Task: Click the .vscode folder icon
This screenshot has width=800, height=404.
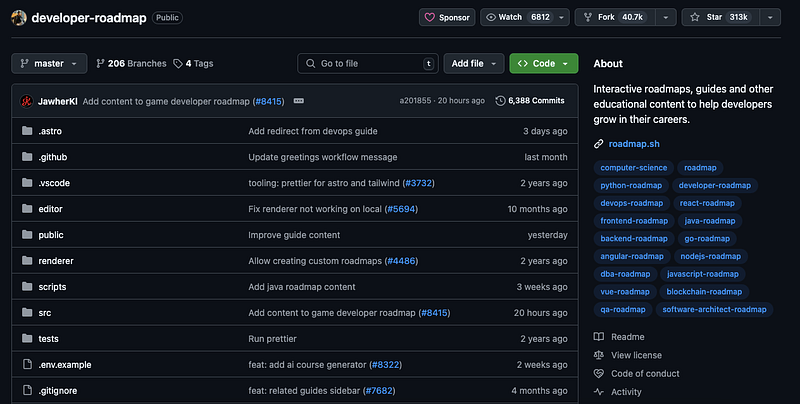Action: click(x=27, y=183)
